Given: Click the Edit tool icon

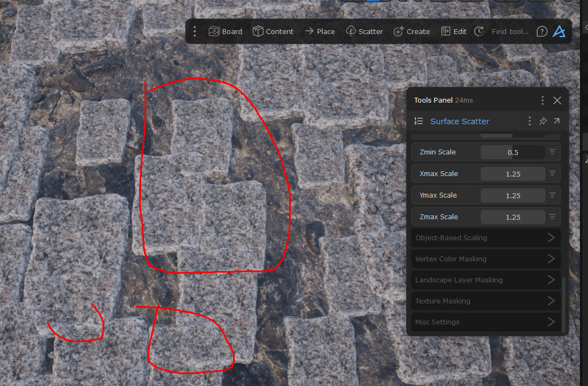Looking at the screenshot, I should (453, 31).
